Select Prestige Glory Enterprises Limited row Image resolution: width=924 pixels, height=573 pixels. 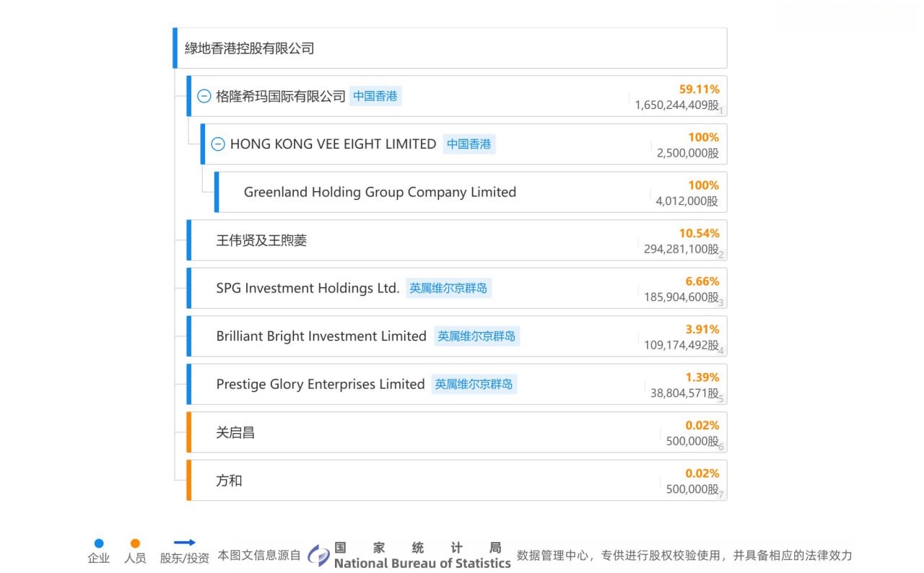click(457, 384)
